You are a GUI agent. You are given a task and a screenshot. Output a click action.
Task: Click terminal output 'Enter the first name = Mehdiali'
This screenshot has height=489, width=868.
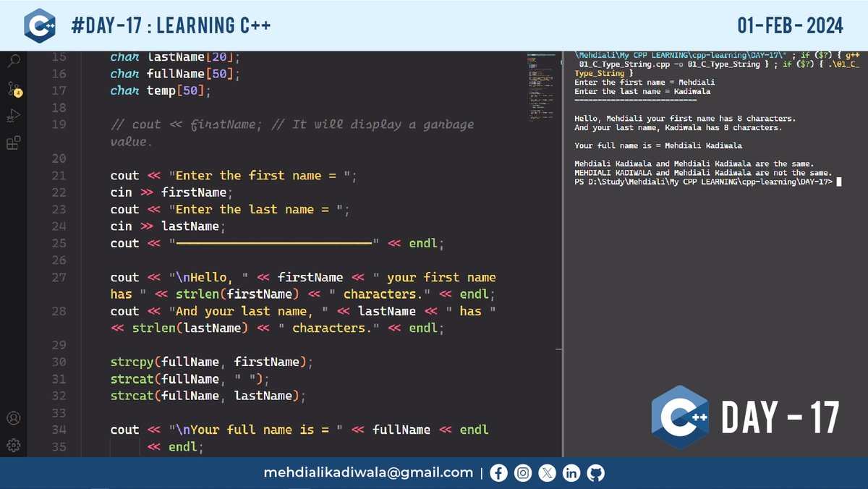click(x=644, y=82)
